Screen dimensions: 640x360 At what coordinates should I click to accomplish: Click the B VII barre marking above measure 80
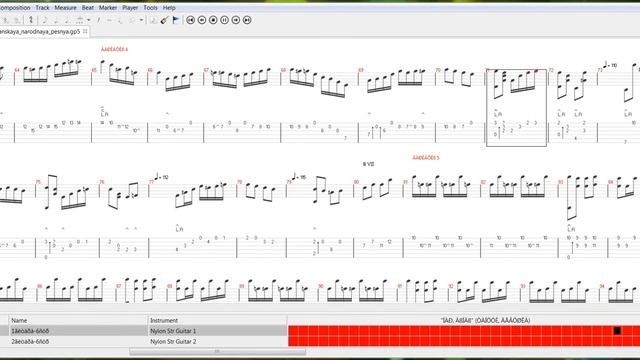368,164
